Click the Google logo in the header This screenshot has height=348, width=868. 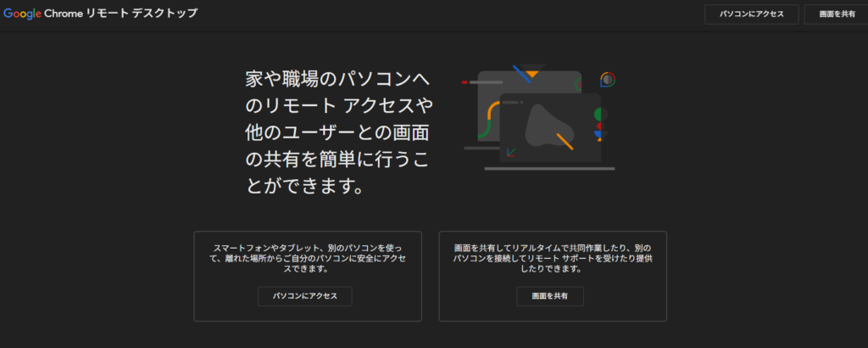coord(22,14)
